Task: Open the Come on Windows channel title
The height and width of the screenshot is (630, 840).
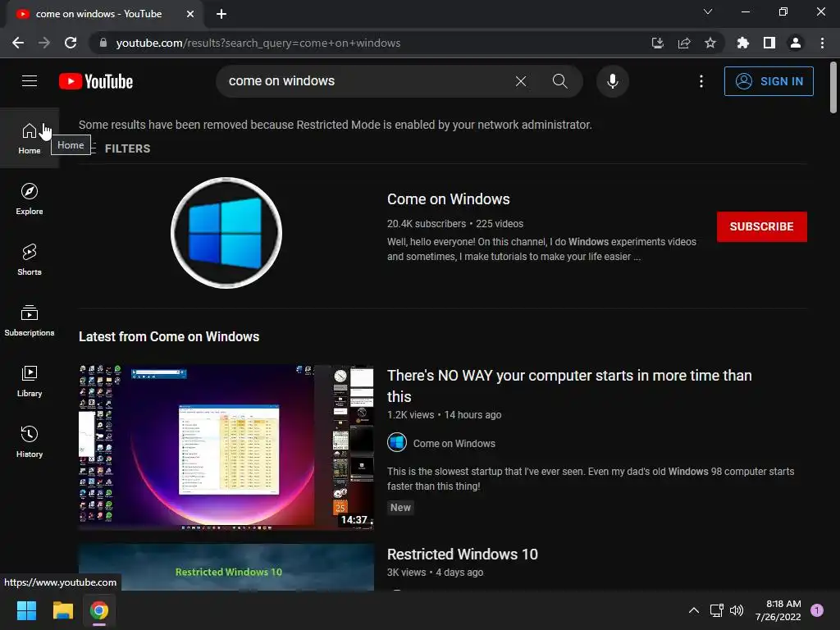Action: [x=449, y=199]
